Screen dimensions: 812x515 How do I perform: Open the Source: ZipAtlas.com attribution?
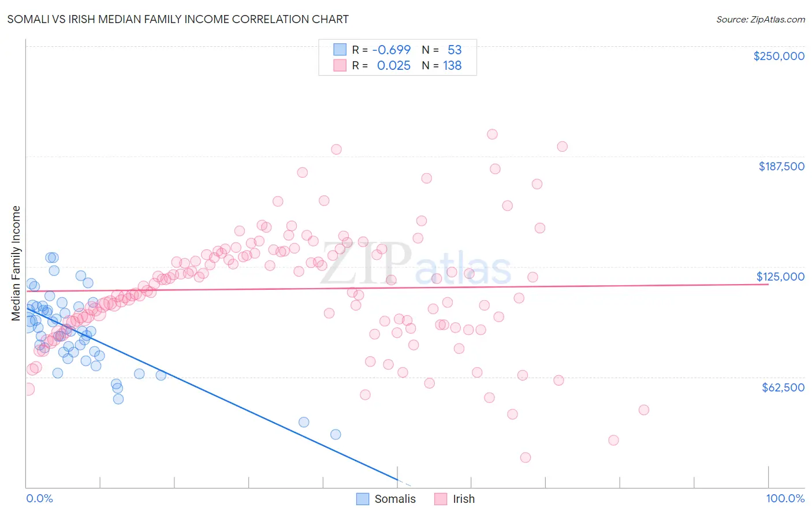760,19
